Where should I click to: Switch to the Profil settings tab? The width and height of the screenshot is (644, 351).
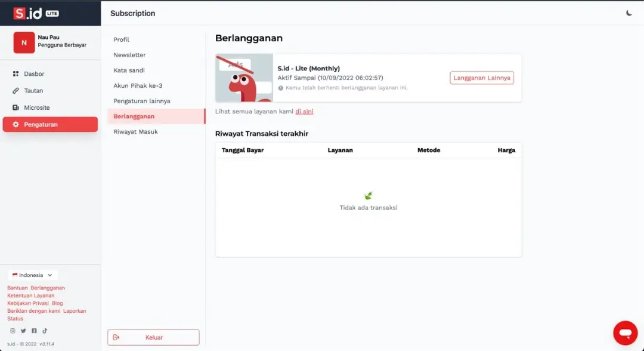pos(122,39)
